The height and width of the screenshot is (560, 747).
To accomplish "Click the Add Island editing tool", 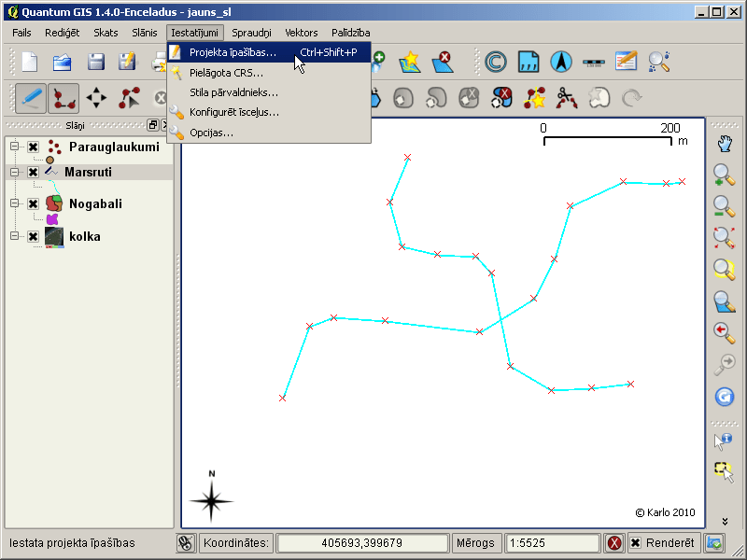I will coord(436,98).
